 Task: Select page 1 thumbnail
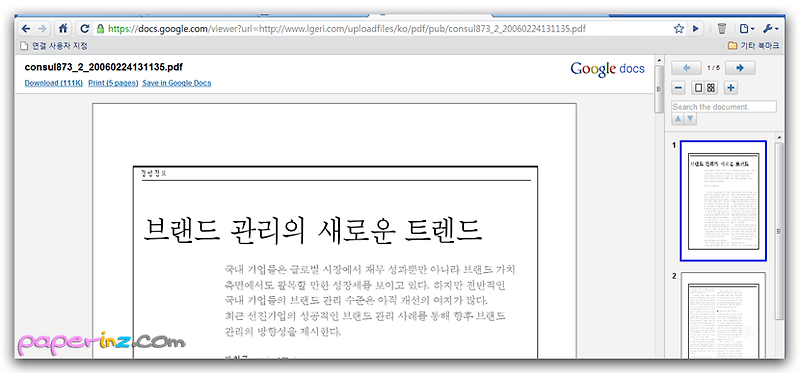click(723, 201)
